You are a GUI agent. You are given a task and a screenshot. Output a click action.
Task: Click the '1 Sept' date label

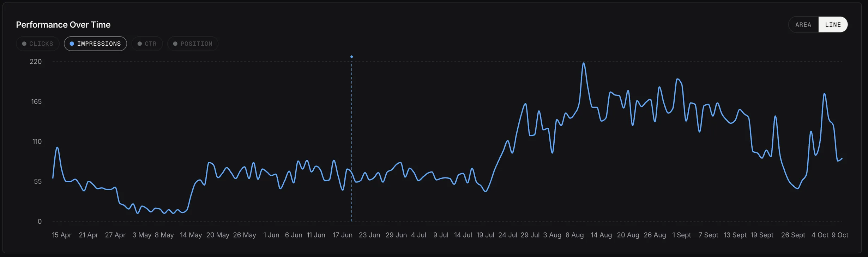coord(682,235)
